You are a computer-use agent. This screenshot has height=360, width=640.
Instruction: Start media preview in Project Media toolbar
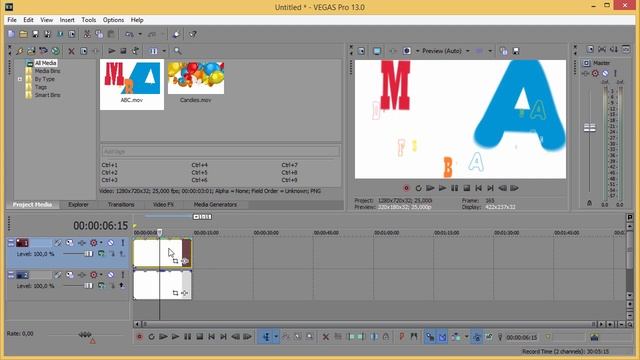pyautogui.click(x=111, y=51)
